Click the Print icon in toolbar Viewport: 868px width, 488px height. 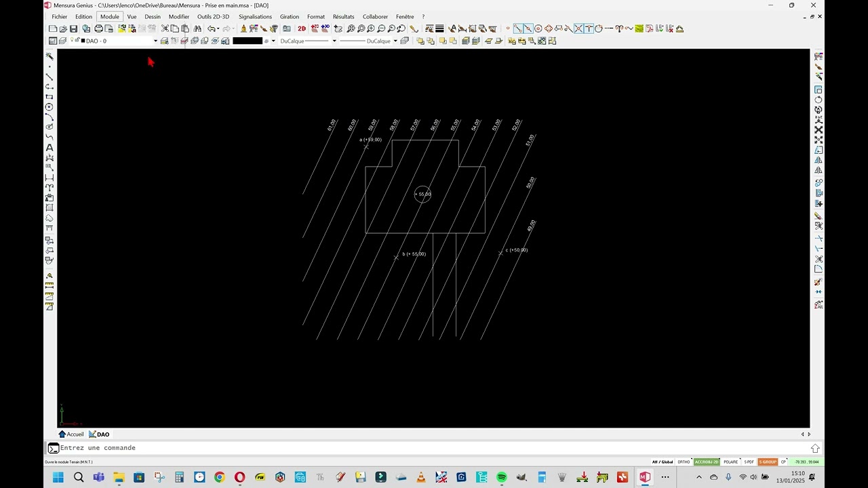[98, 28]
